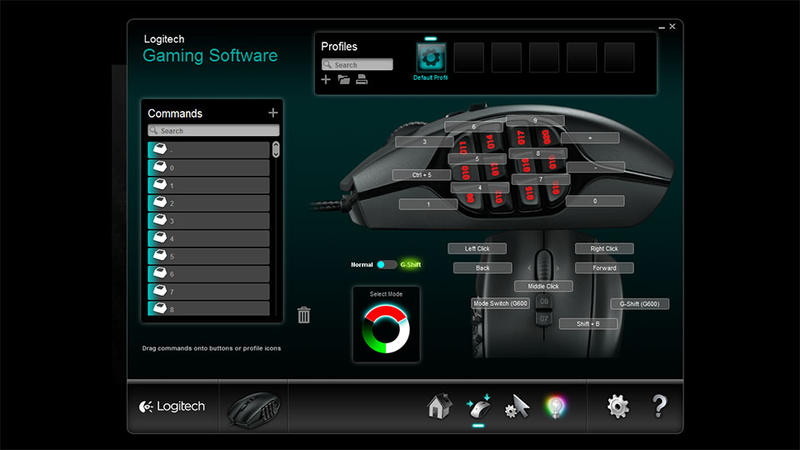
Task: Open the profile import folder icon
Action: [344, 80]
